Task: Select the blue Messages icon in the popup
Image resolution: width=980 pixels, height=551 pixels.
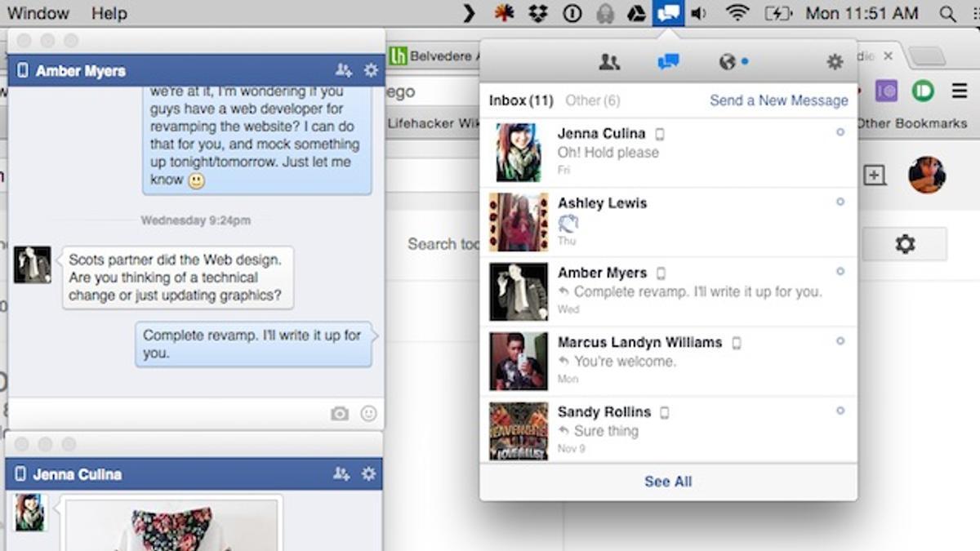Action: click(668, 61)
